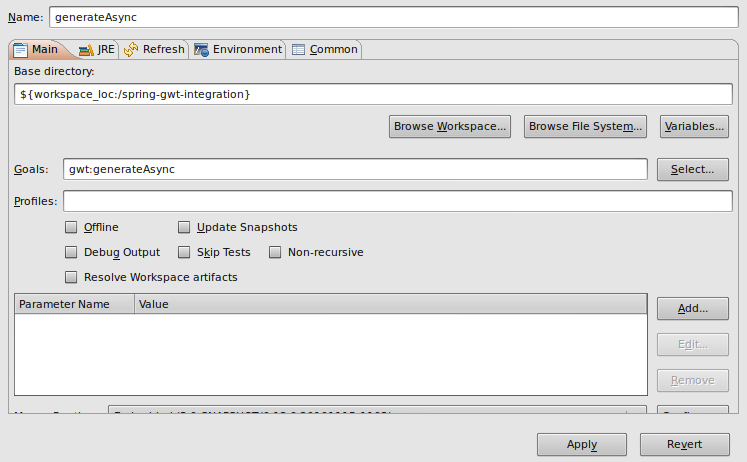Add a new parameter with Add button
Viewport: 747px width, 462px height.
[x=693, y=308]
